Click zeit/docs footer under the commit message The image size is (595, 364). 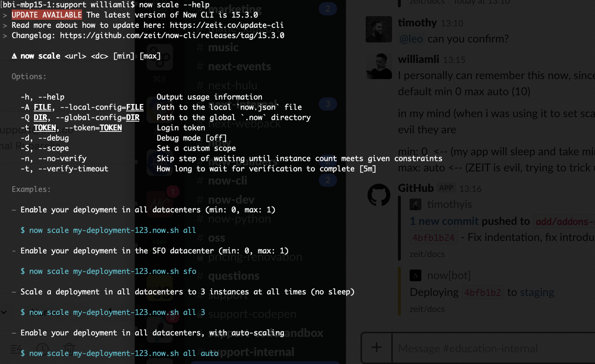[427, 254]
